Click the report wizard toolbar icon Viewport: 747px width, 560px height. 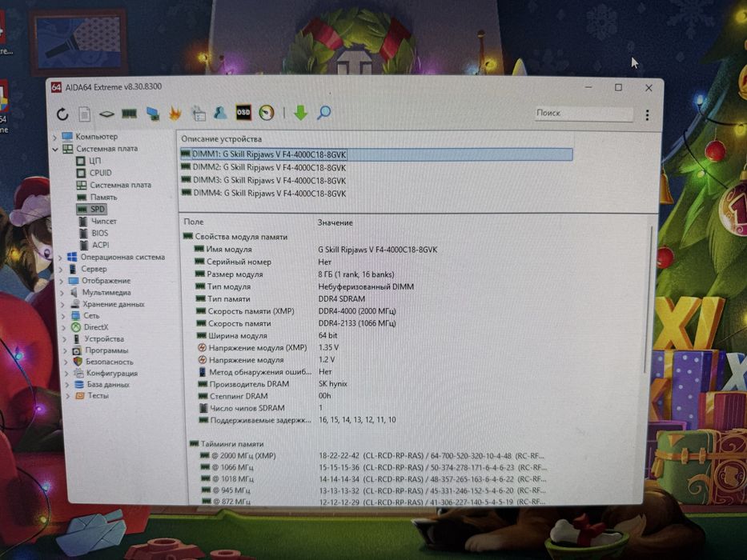tap(199, 113)
